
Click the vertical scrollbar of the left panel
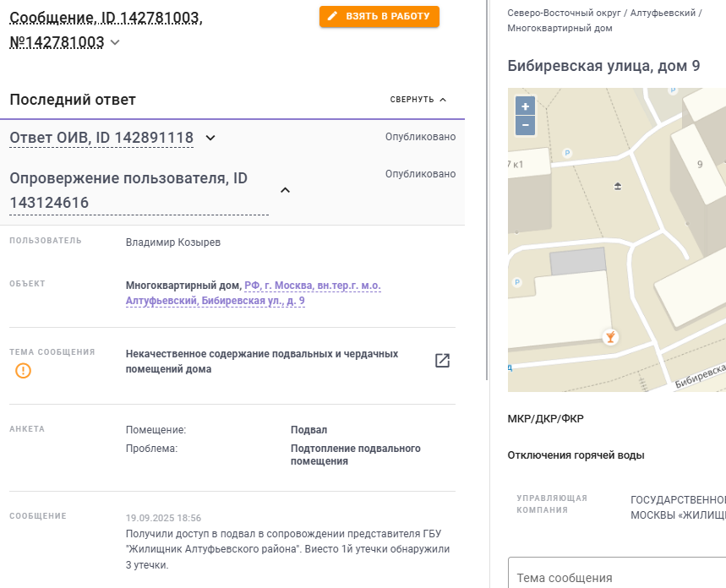(x=487, y=190)
